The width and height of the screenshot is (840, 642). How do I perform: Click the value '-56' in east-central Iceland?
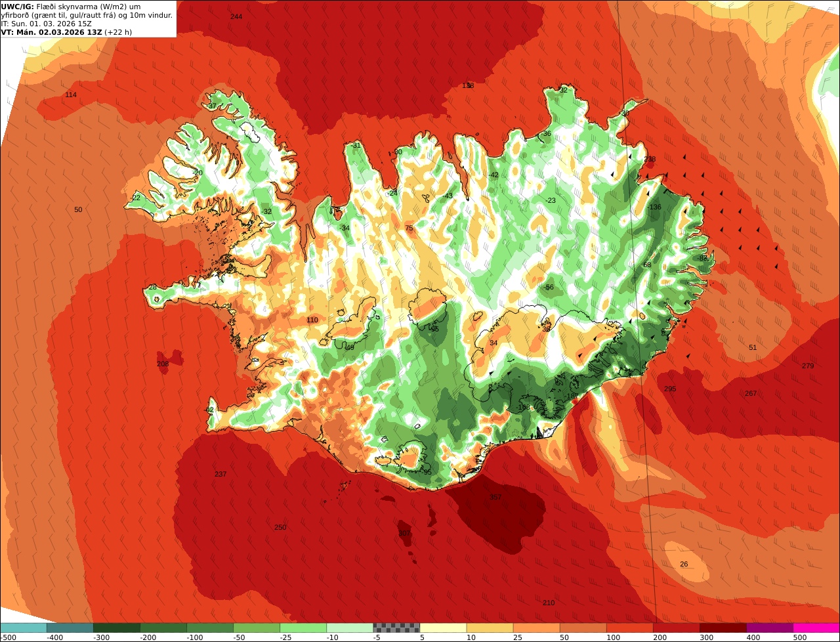549,288
